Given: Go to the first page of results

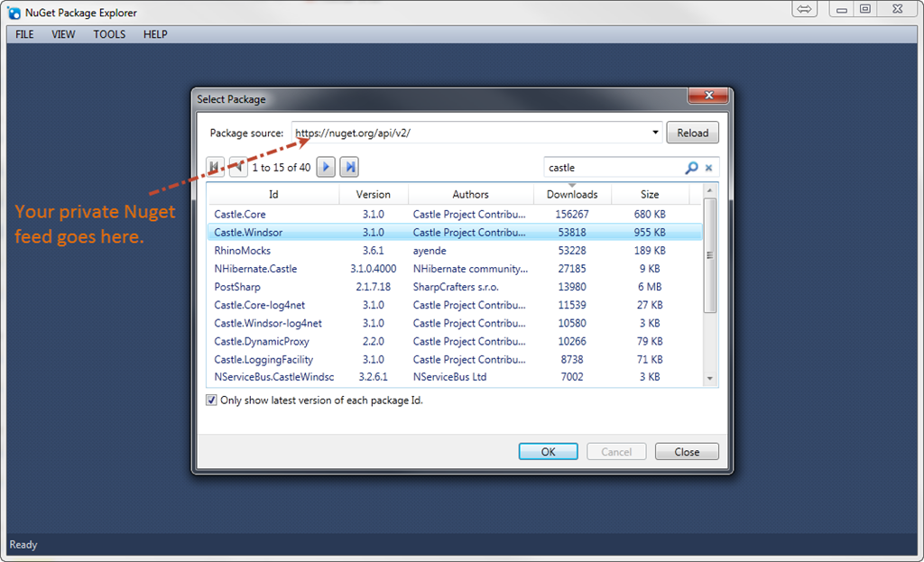Looking at the screenshot, I should [x=215, y=167].
